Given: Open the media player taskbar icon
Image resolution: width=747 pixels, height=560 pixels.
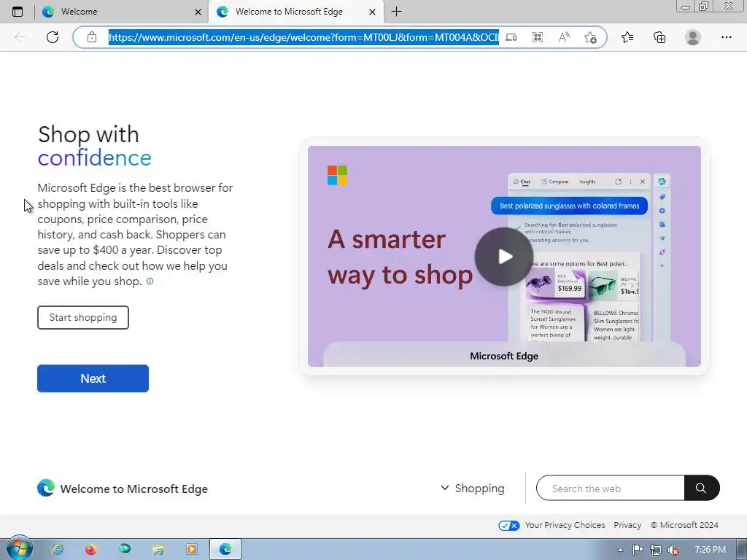Looking at the screenshot, I should point(192,550).
